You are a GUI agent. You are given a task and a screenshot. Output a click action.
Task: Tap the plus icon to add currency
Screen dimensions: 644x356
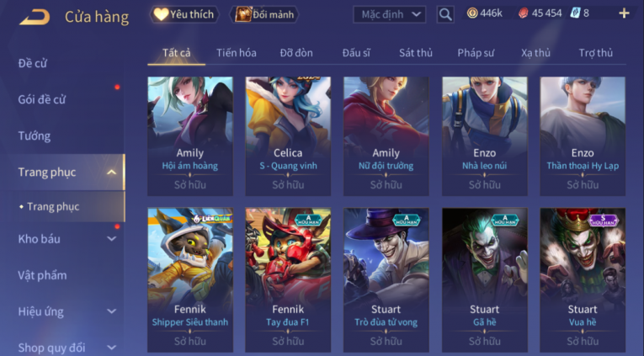click(625, 13)
